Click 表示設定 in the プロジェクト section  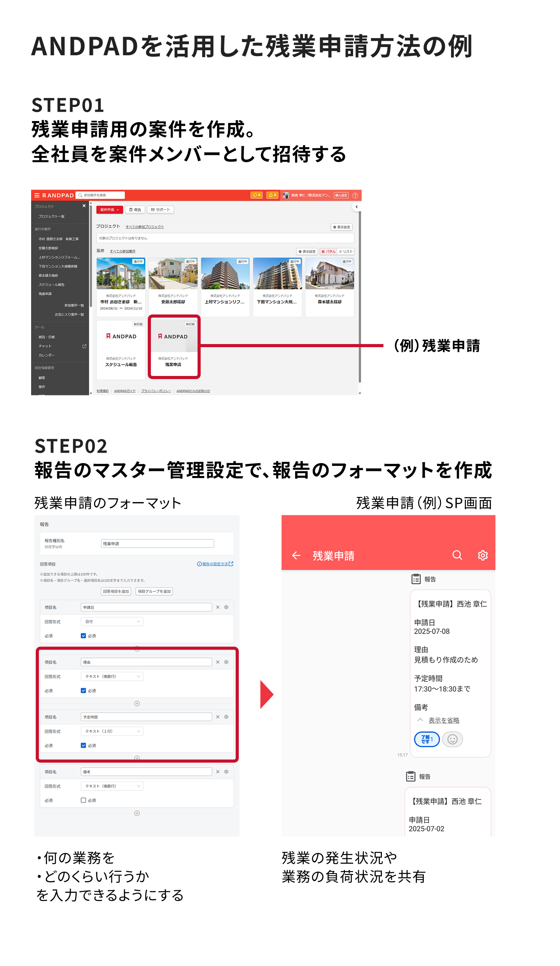coord(341,227)
